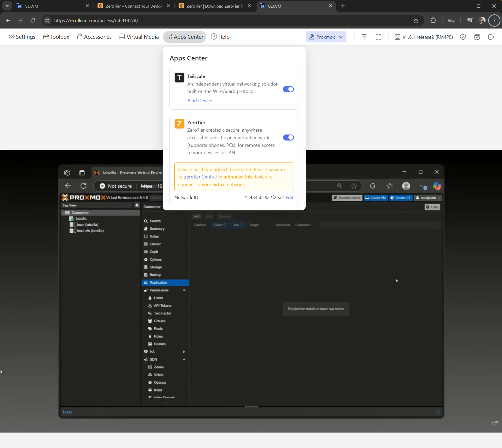
Task: Reload the GLKVM page
Action: (x=33, y=20)
